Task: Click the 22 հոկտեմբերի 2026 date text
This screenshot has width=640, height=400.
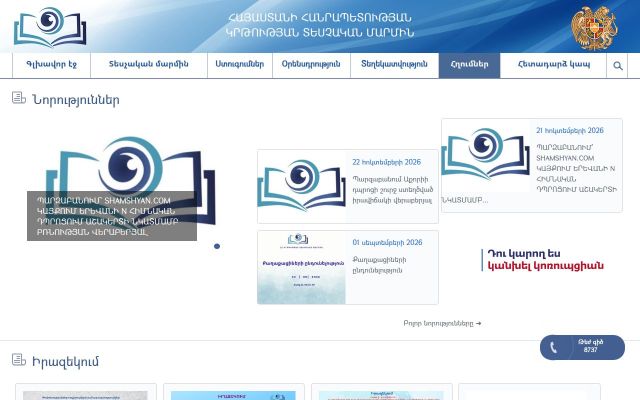Action: pyautogui.click(x=386, y=162)
